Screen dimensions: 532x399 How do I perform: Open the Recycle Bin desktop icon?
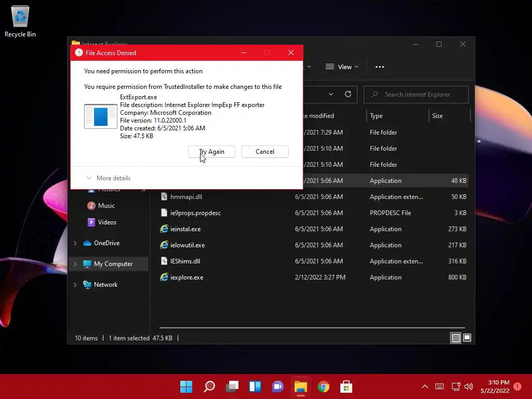(20, 21)
